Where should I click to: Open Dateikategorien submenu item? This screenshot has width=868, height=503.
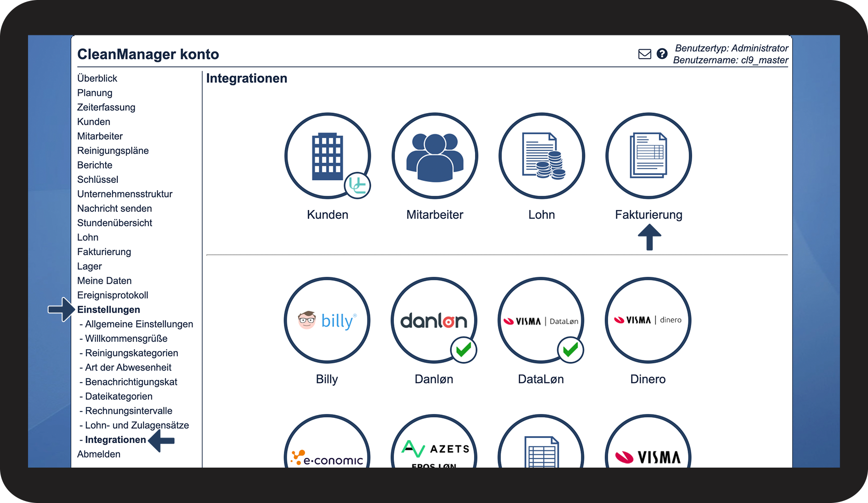click(119, 396)
